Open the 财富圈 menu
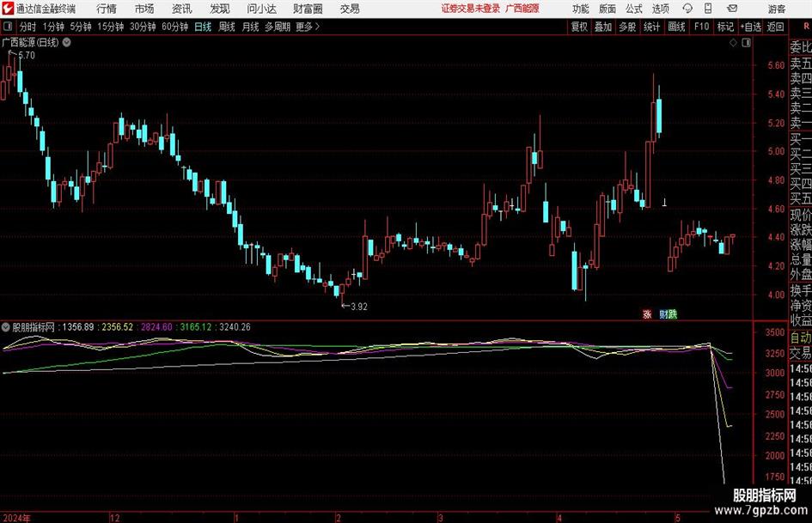 click(x=308, y=9)
